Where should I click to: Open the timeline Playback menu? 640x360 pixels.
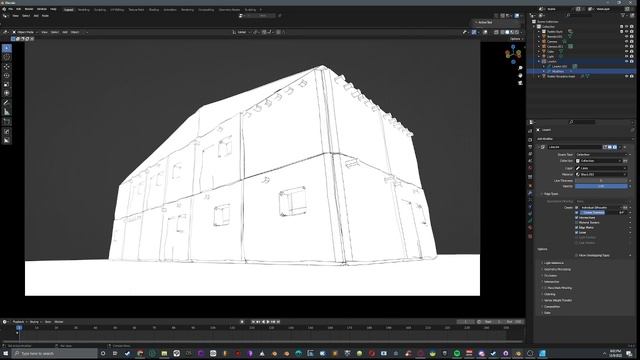tap(18, 322)
